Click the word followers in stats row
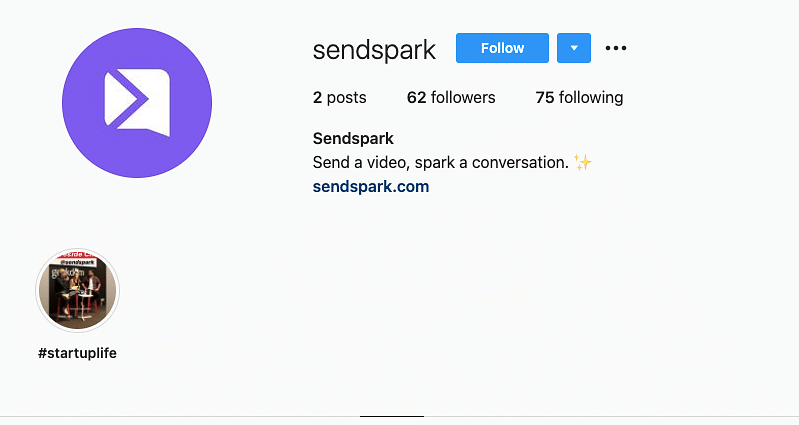This screenshot has width=799, height=425. 463,97
